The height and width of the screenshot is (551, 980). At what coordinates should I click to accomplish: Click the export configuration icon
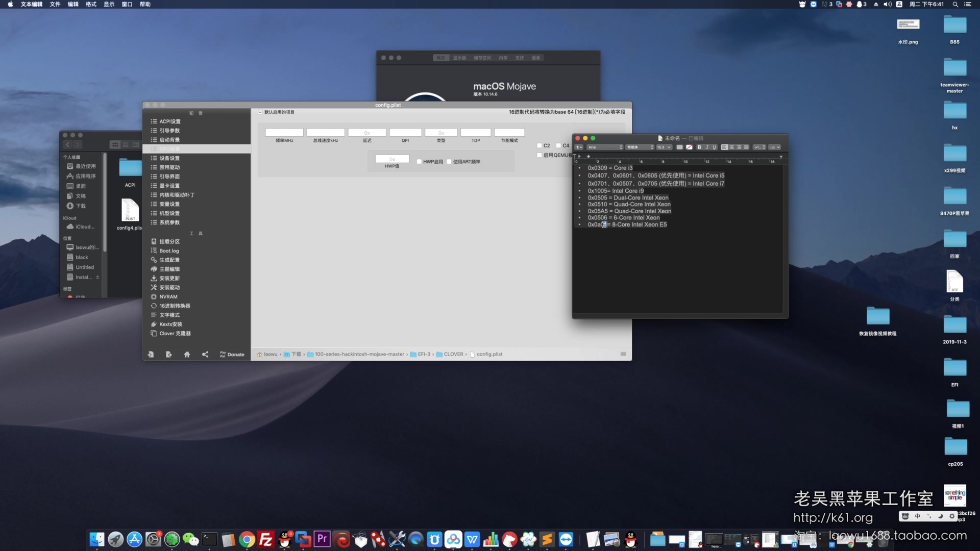click(x=169, y=354)
